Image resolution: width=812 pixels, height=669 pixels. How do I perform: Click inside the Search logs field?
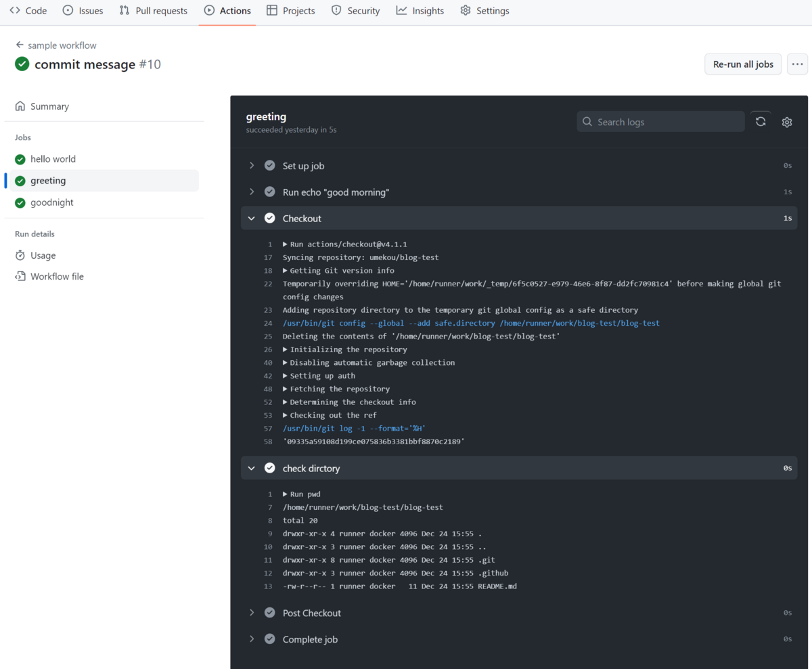tap(660, 121)
